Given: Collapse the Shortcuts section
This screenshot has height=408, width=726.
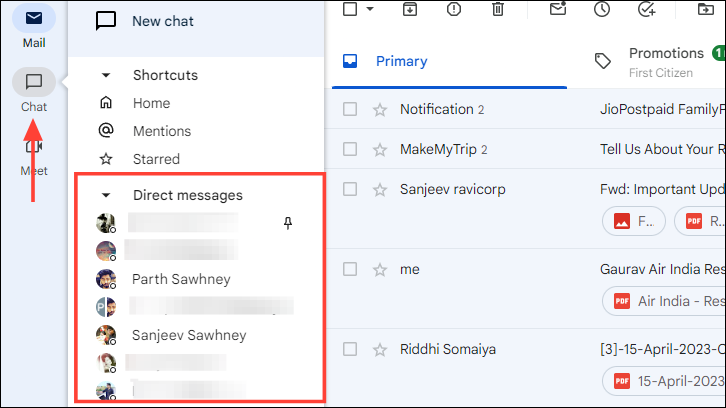Looking at the screenshot, I should pyautogui.click(x=106, y=75).
